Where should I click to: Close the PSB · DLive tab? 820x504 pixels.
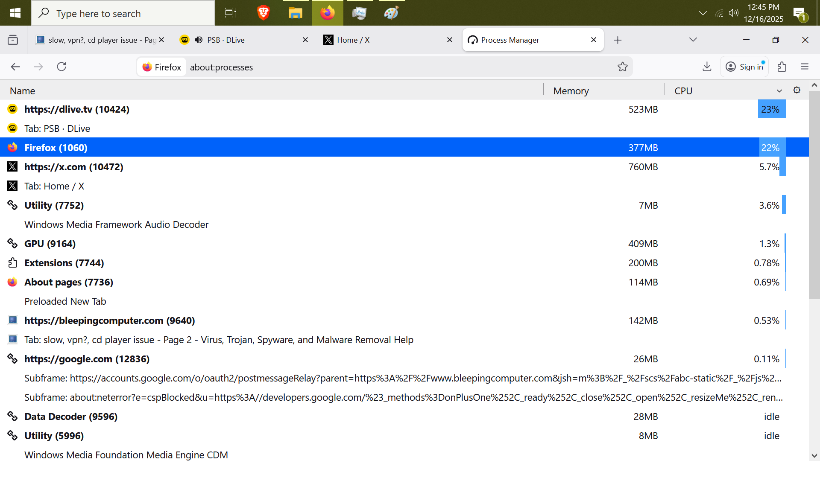click(x=305, y=40)
